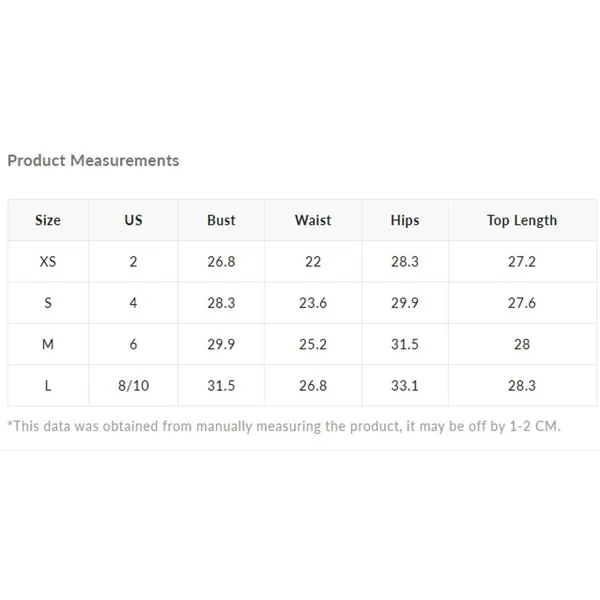
Task: Select the L hips value 33.1
Action: 405,386
